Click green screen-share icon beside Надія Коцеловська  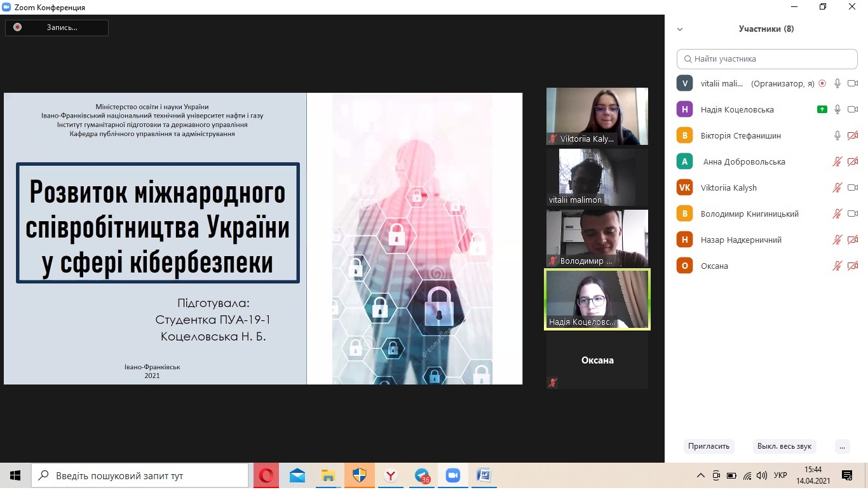tap(822, 109)
